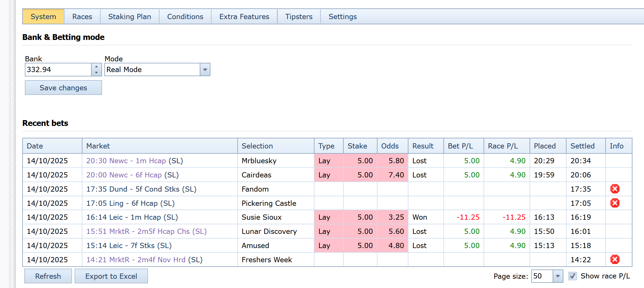
Task: Decrease the Bank value with down arrow
Action: [97, 73]
